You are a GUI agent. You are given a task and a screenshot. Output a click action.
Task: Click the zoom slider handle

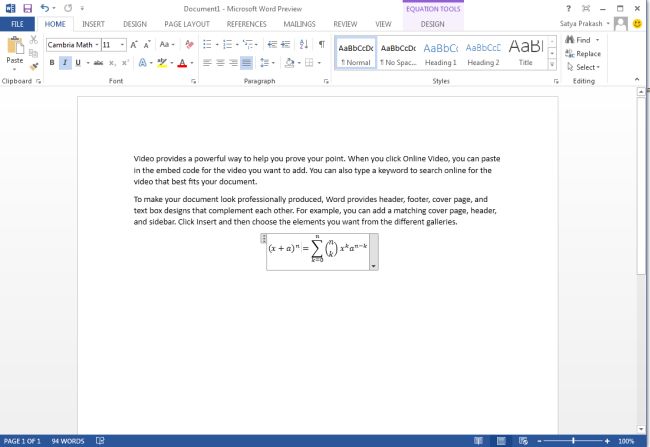pyautogui.click(x=573, y=441)
